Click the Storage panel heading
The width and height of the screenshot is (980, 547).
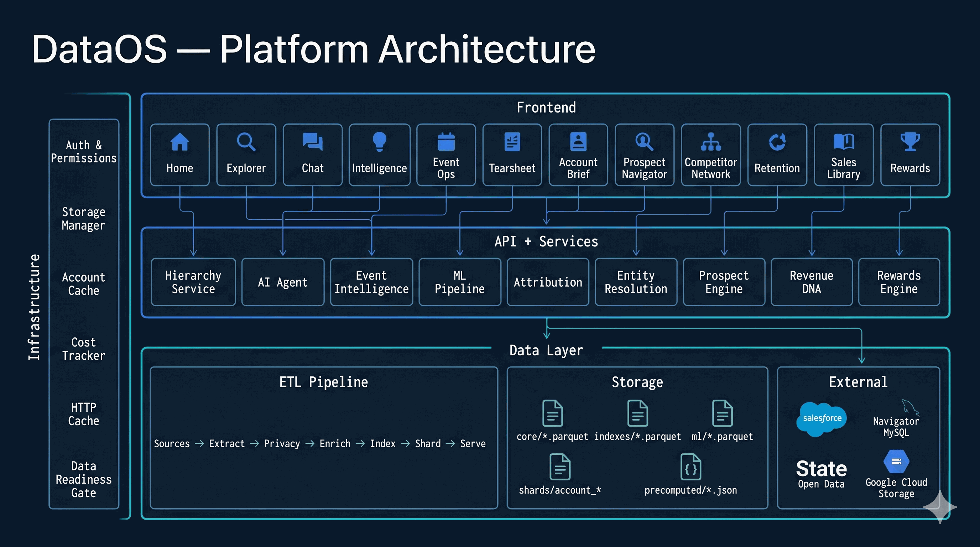coord(637,382)
